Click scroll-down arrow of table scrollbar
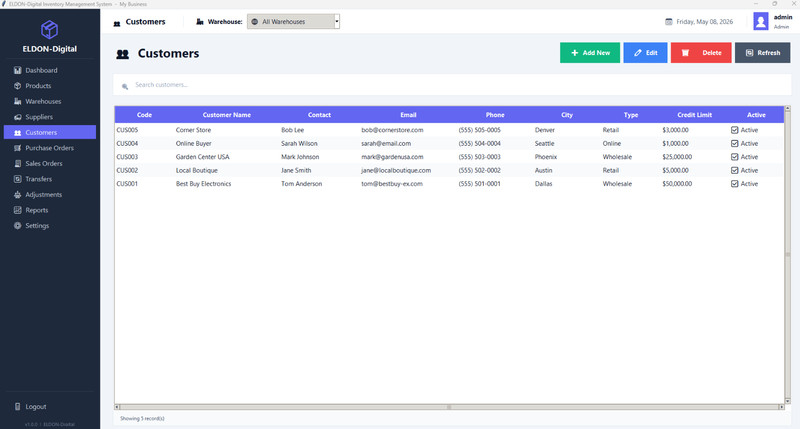 click(787, 401)
